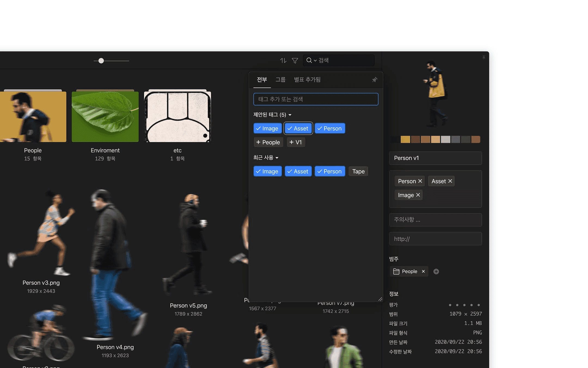Pin the tag popup panel
The width and height of the screenshot is (588, 368).
click(x=375, y=80)
